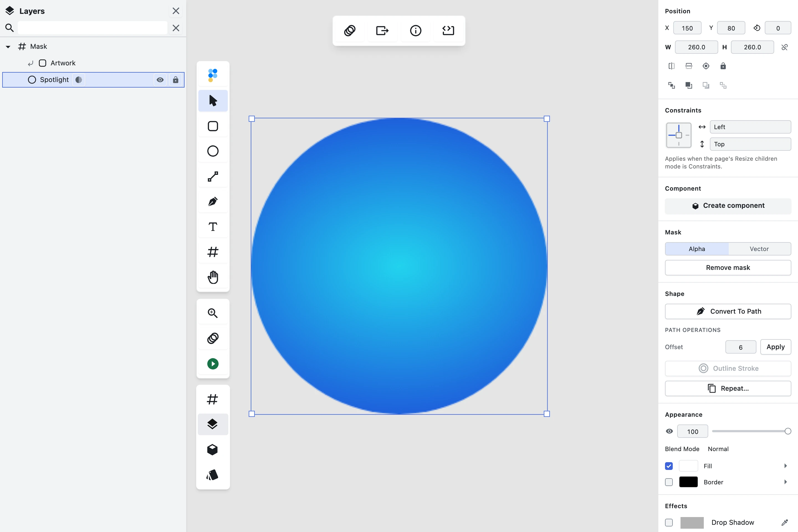Click Convert To Path
Screen dimensions: 798x532
coord(728,311)
